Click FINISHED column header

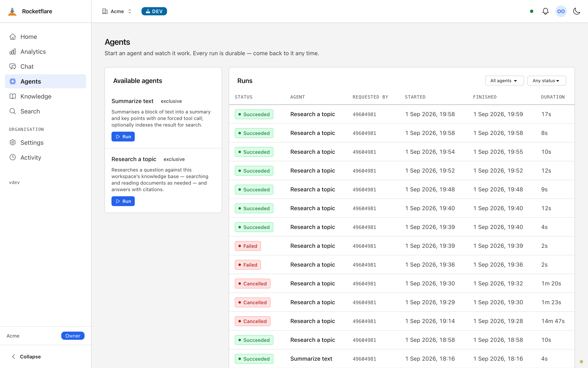click(485, 97)
